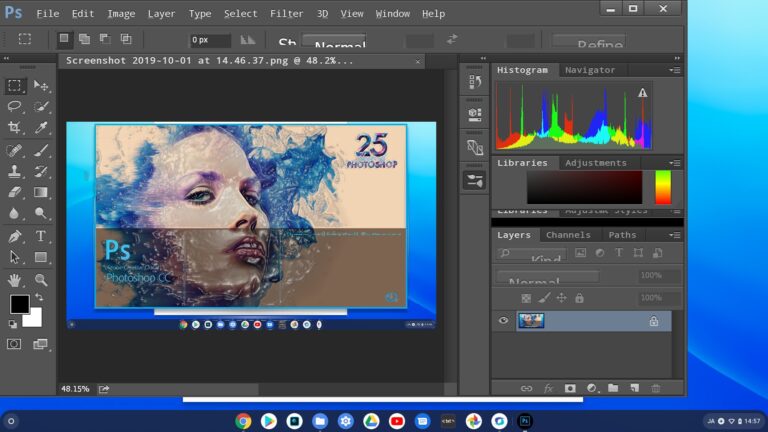Screen dimensions: 768x432
Task: Select the Path Selection tool
Action: (14, 257)
